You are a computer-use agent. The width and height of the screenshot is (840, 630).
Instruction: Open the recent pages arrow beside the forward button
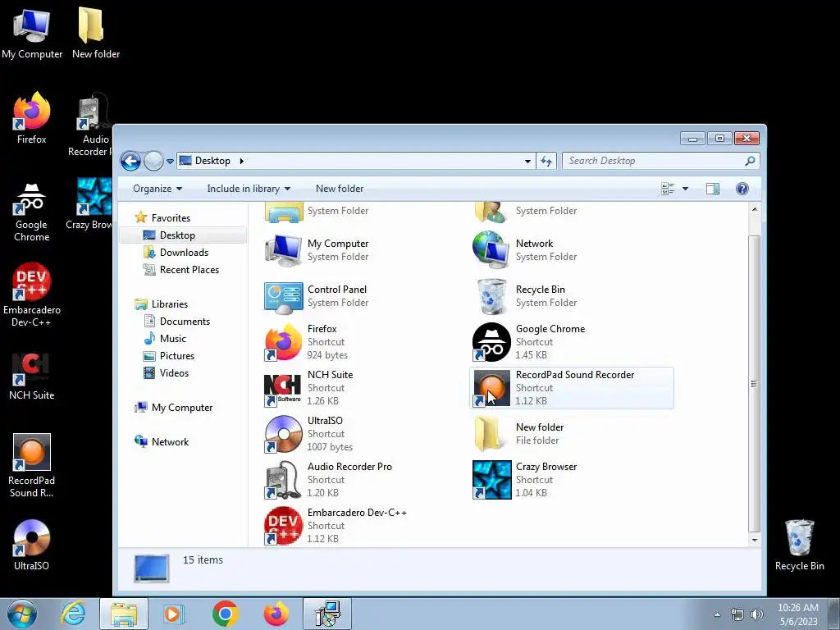point(170,161)
